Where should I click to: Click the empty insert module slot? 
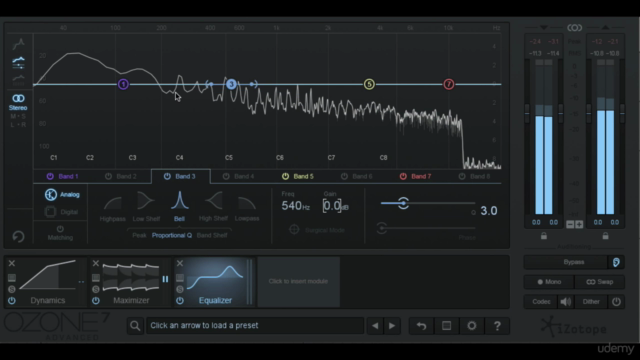[x=298, y=282]
